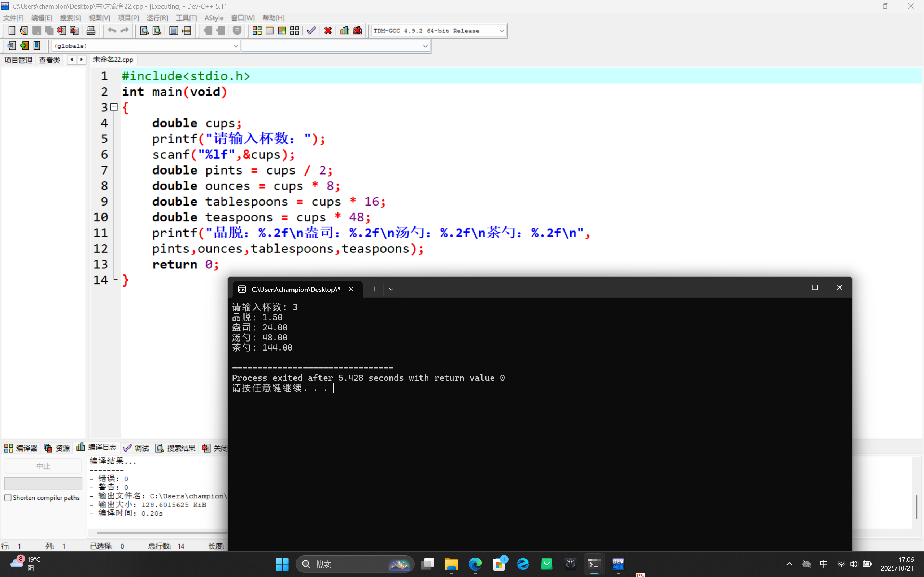This screenshot has height=577, width=924.
Task: Click the purple checkmark syntax check icon
Action: tap(311, 31)
